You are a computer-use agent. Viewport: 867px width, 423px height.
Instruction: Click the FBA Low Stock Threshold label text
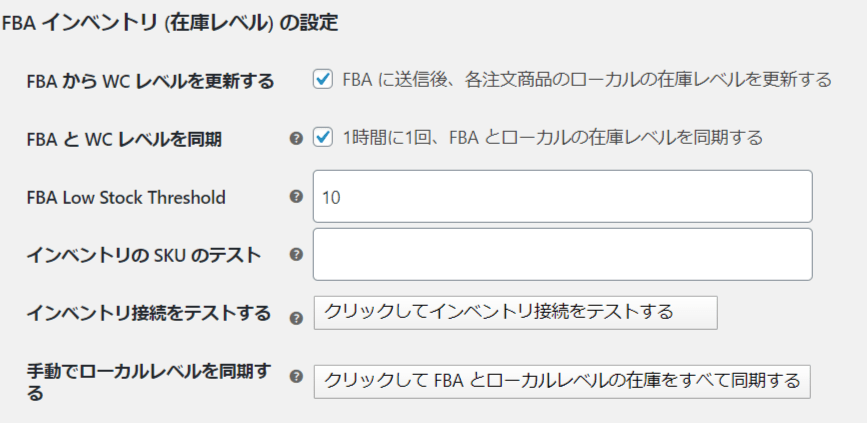126,197
